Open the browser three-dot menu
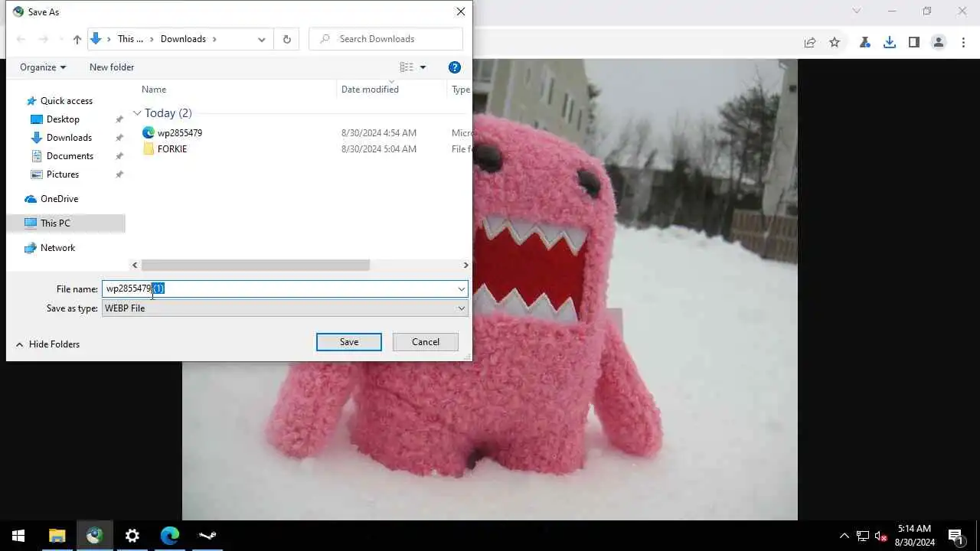This screenshot has height=551, width=980. pyautogui.click(x=963, y=43)
